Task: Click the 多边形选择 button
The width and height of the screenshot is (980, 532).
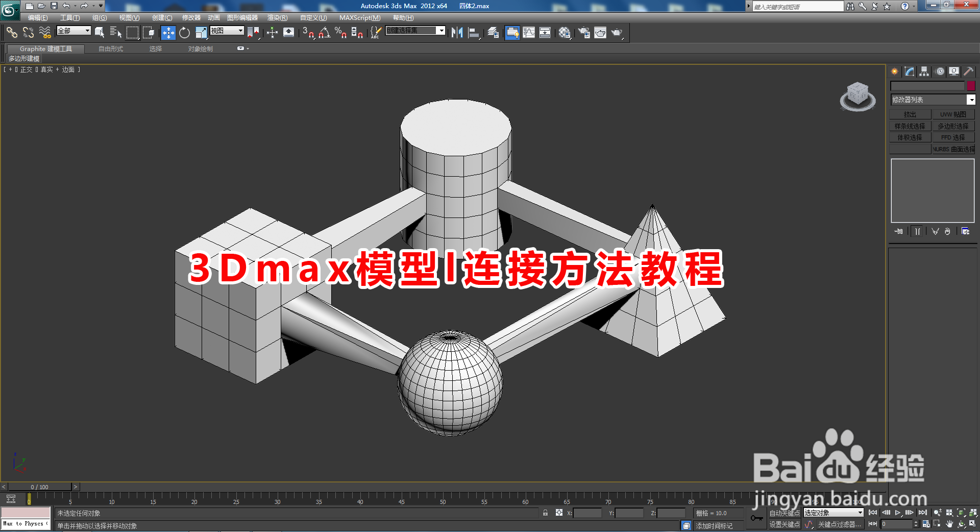Action: coord(953,126)
